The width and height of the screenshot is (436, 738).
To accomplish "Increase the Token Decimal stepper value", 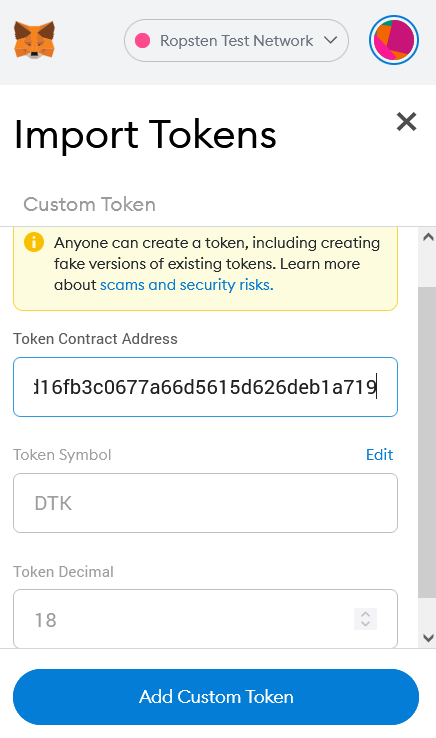I will [365, 614].
